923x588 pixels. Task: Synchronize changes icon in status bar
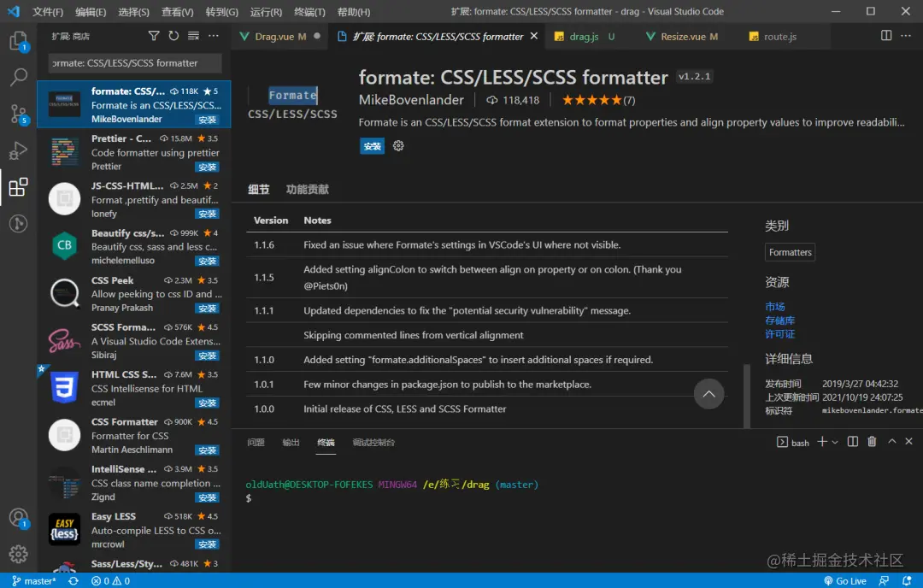[73, 581]
